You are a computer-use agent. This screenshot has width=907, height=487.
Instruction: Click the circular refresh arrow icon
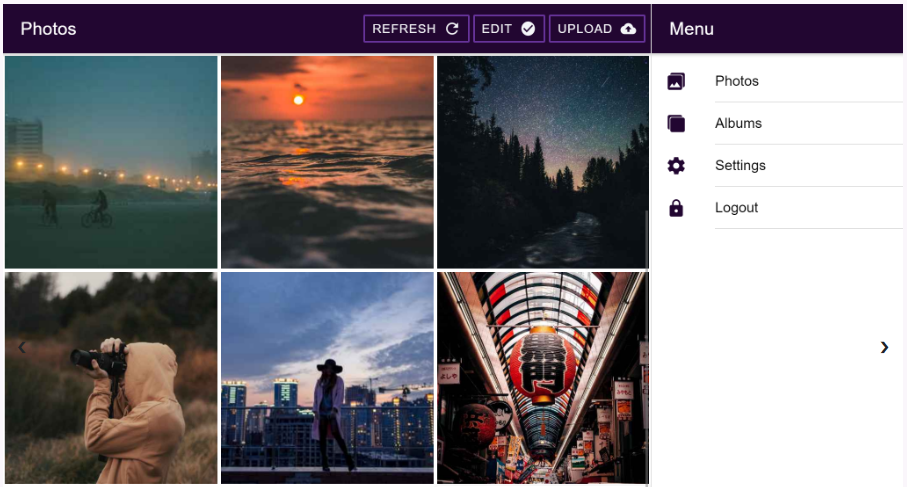pyautogui.click(x=452, y=29)
